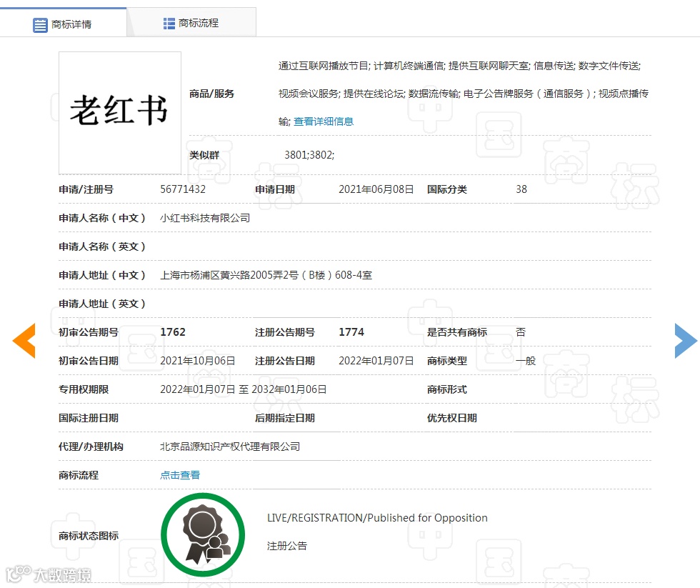Click the green registration status badge icon

(x=203, y=534)
